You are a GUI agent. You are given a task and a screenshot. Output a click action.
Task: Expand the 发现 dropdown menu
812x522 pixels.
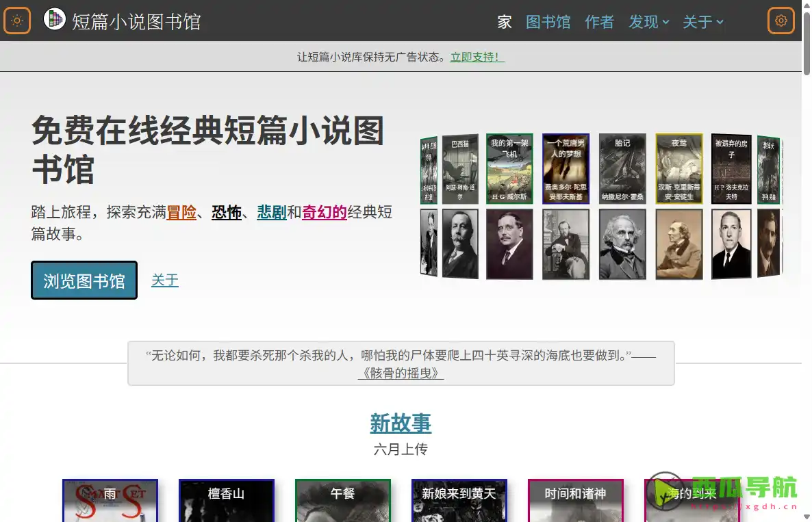point(649,22)
